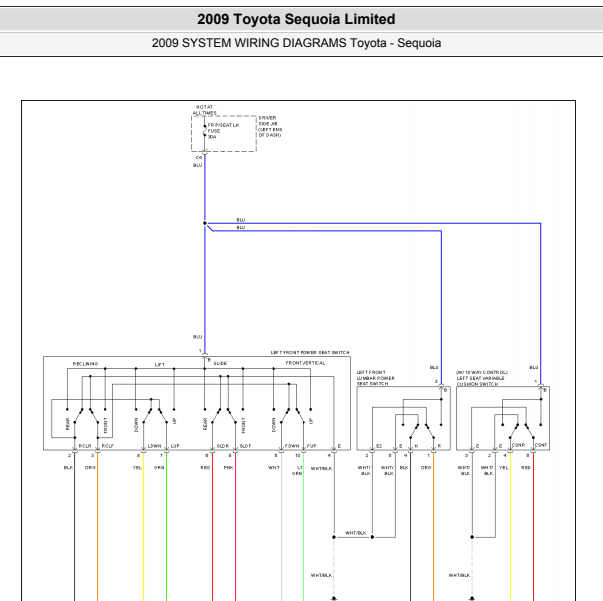
Task: Click the 'YEL' wire label below CSNR terminal
Action: (x=503, y=468)
